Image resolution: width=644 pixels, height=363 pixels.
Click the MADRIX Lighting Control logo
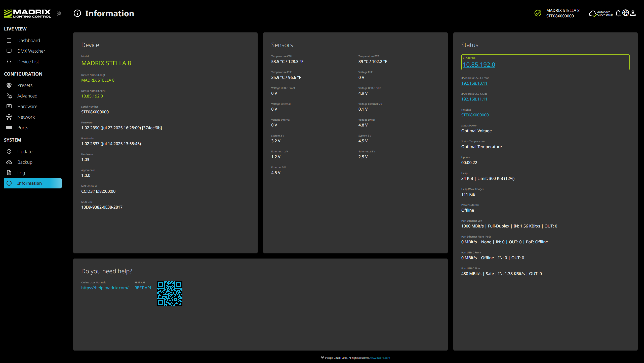27,13
